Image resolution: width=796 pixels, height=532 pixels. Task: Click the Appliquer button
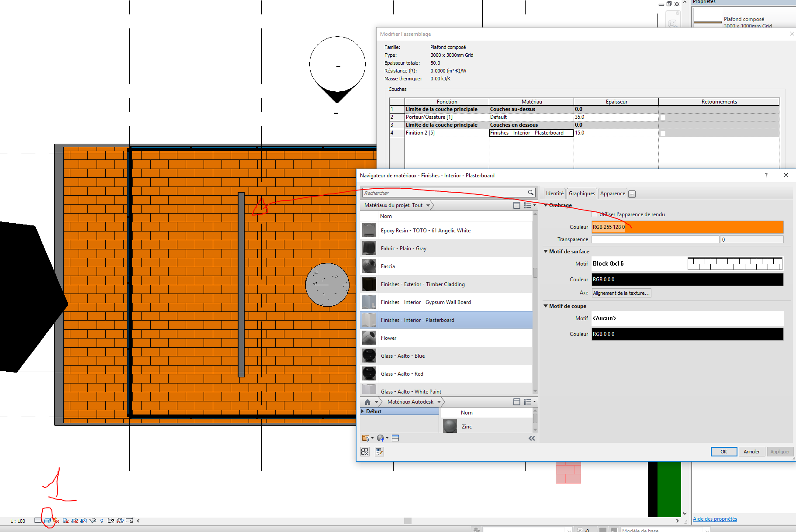780,452
